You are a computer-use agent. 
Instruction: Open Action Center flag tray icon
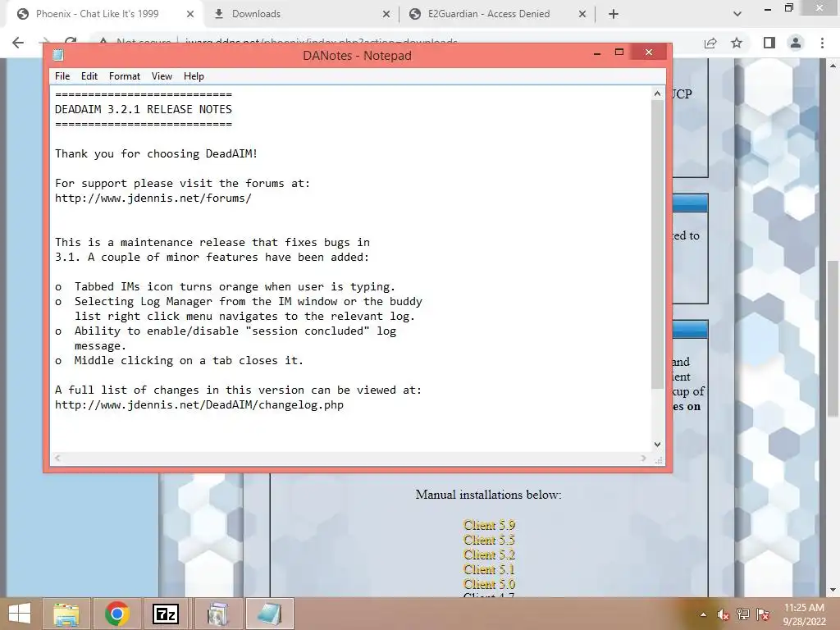pos(763,614)
